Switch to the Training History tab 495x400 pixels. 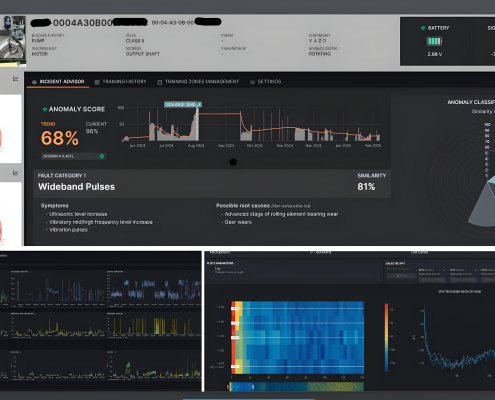pos(120,82)
